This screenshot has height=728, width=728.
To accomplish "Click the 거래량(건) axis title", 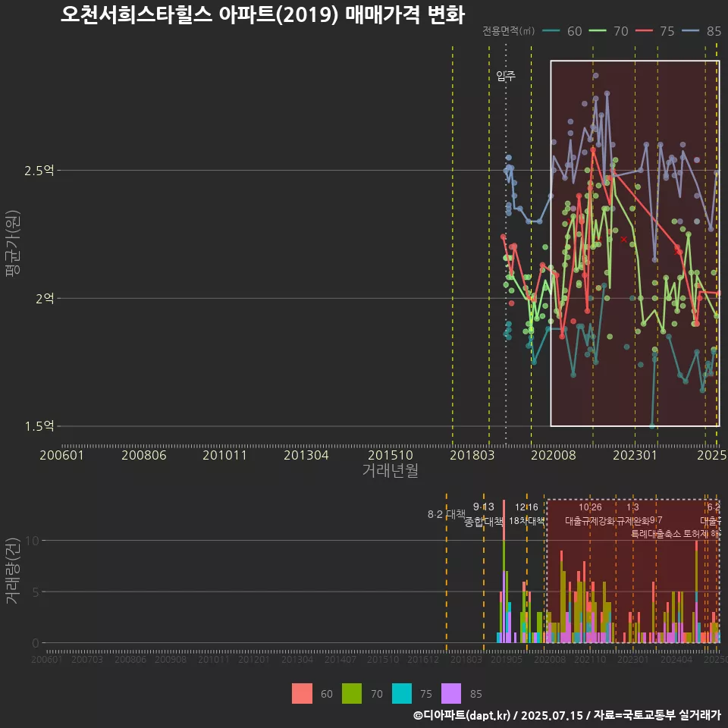I will [x=13, y=570].
